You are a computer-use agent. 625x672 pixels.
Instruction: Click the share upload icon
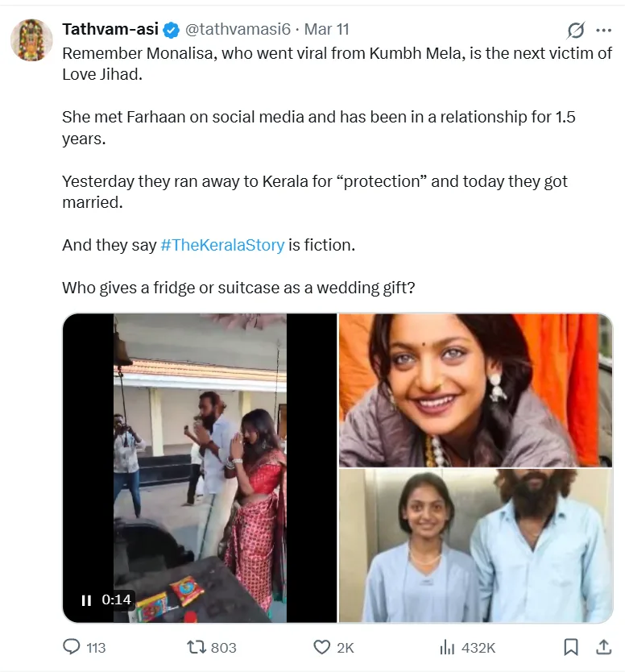[602, 647]
